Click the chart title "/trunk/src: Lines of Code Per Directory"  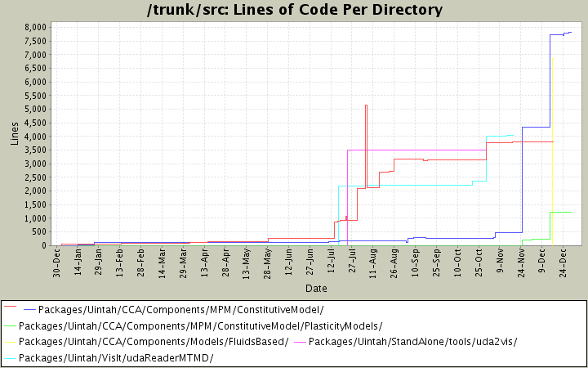(295, 10)
